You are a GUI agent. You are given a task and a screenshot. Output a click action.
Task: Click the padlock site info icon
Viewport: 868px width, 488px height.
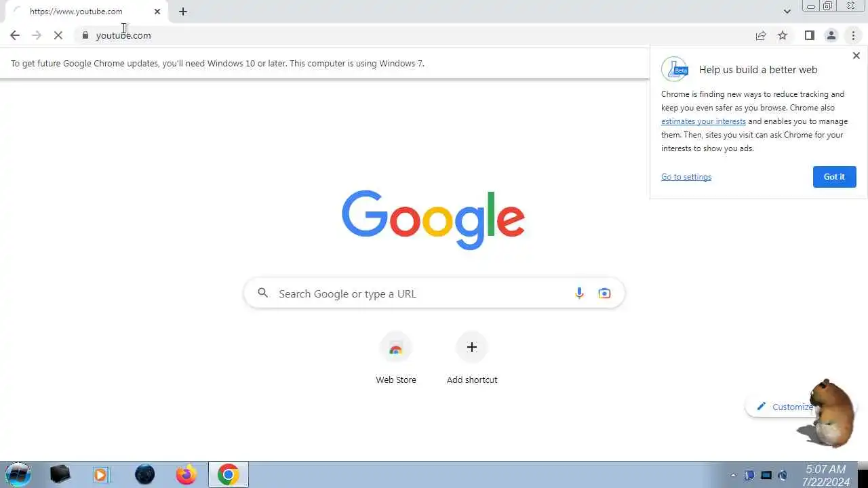pos(85,35)
